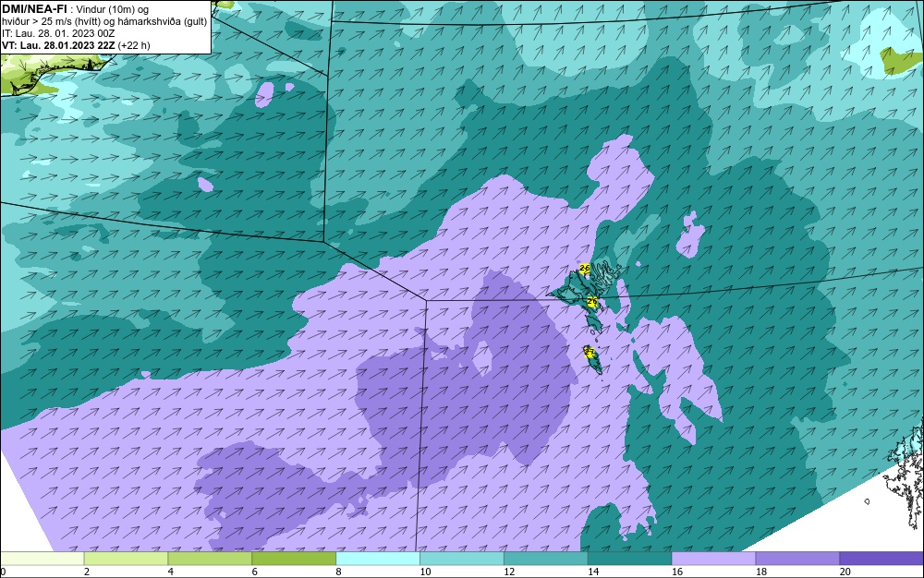Click the 6–8 m/s olive green legend swatch
This screenshot has height=578, width=924.
tap(294, 559)
